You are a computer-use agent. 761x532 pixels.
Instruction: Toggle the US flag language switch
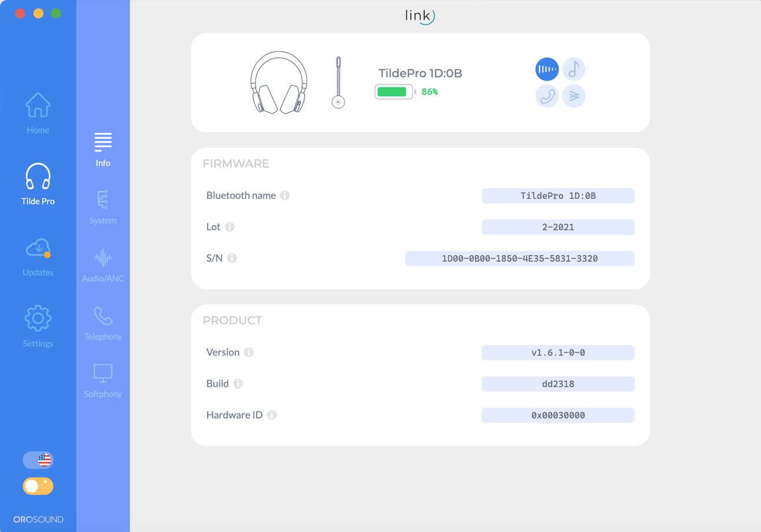point(38,460)
